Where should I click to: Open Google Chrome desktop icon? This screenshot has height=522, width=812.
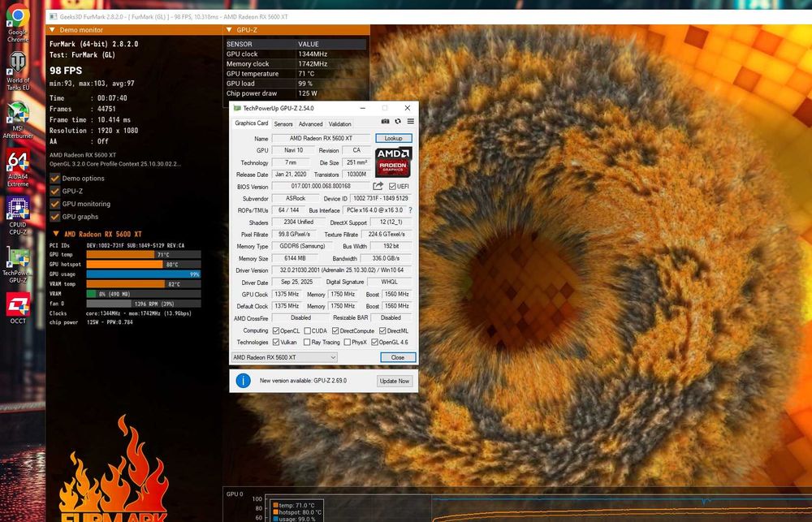click(18, 23)
